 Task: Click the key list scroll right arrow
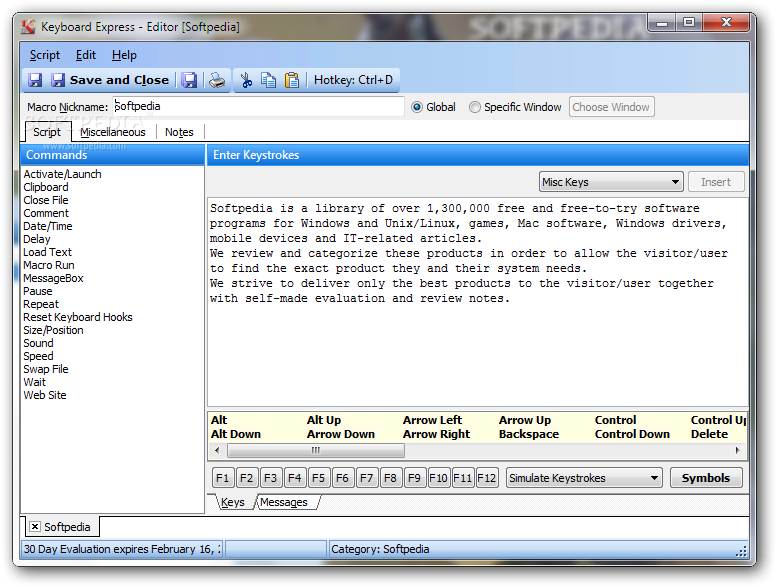737,450
